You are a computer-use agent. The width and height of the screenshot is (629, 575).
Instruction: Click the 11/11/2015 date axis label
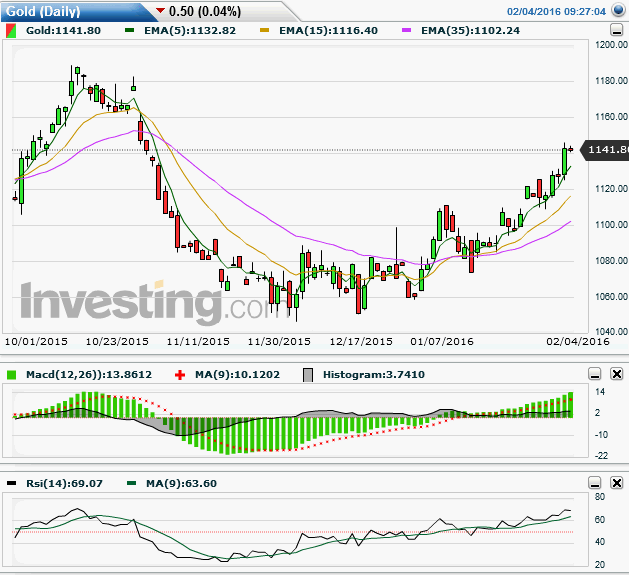point(198,341)
